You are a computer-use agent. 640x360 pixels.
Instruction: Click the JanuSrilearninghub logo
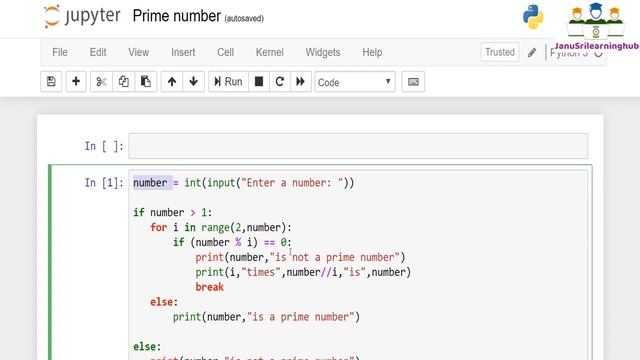click(596, 27)
